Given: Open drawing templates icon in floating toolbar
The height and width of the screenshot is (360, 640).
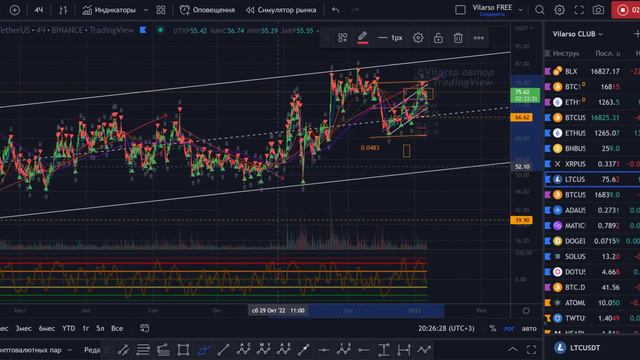Looking at the screenshot, I should pyautogui.click(x=342, y=38).
